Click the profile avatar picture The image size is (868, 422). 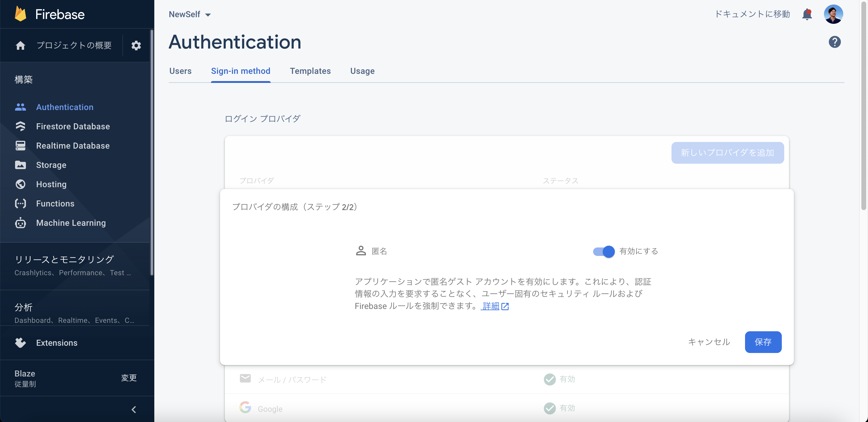[x=834, y=14]
